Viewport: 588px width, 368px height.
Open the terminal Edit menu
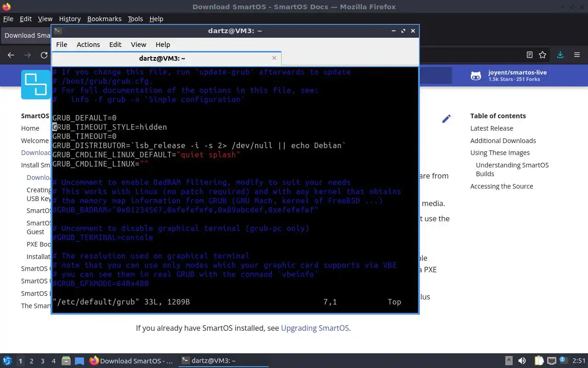click(115, 45)
